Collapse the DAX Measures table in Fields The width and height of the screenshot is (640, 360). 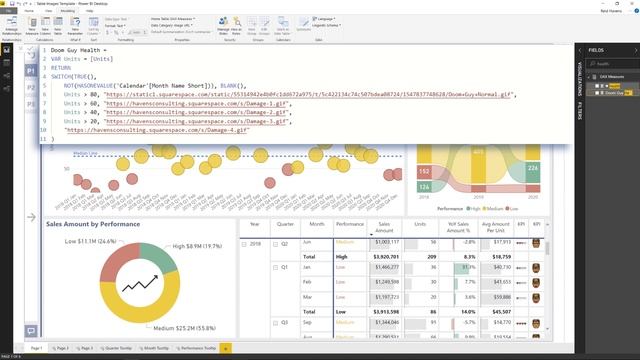pyautogui.click(x=589, y=77)
